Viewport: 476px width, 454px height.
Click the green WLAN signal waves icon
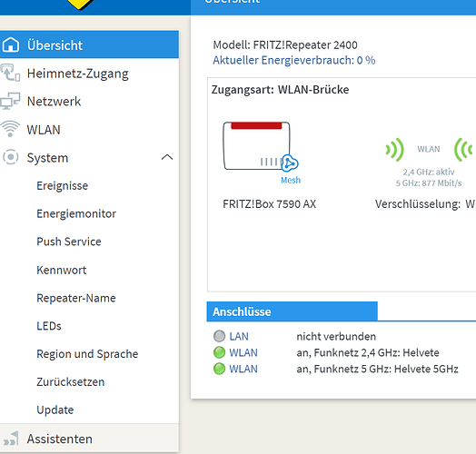pos(394,150)
